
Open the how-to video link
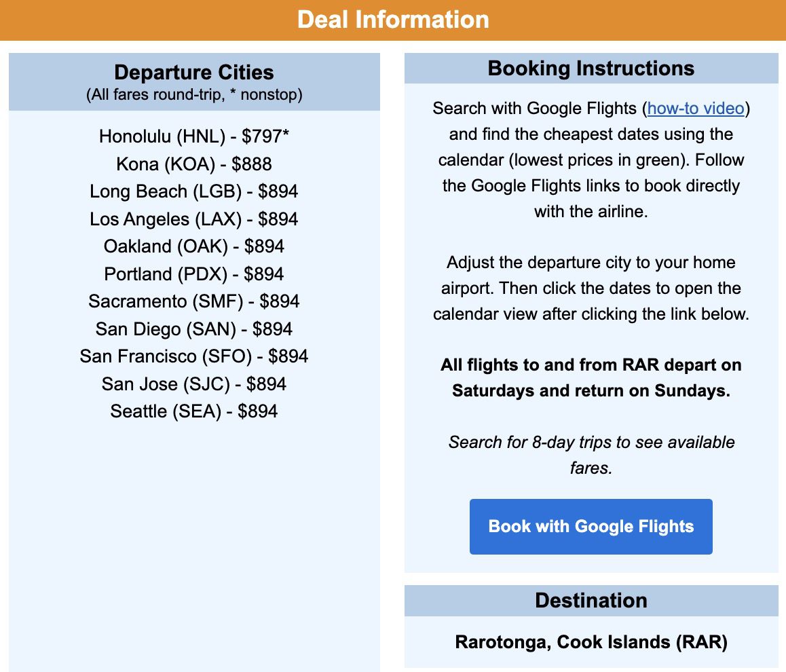coord(694,109)
